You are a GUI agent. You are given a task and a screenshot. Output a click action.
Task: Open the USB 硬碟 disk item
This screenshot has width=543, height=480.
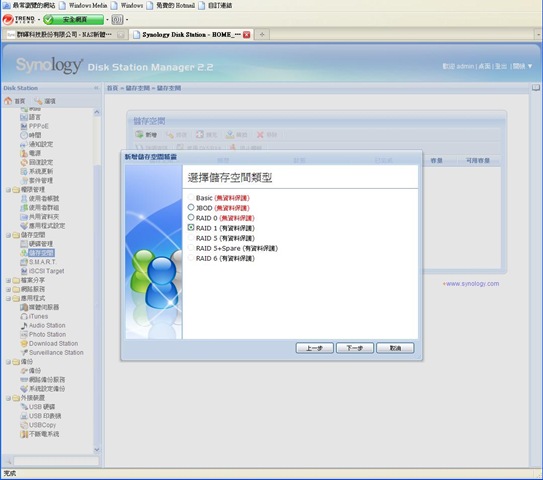click(38, 407)
